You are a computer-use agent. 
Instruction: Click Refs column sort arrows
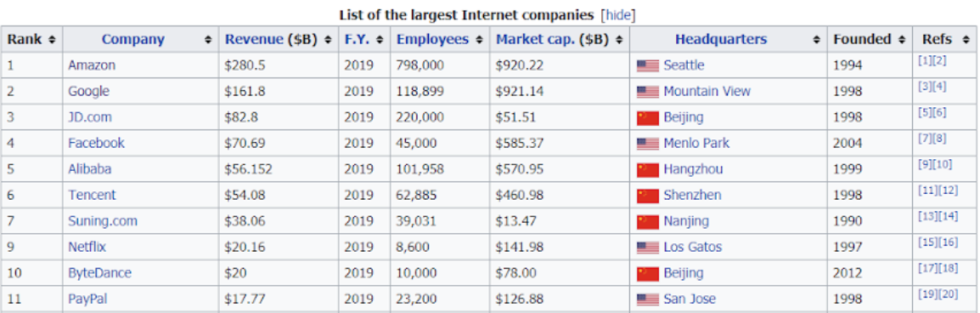tap(964, 39)
